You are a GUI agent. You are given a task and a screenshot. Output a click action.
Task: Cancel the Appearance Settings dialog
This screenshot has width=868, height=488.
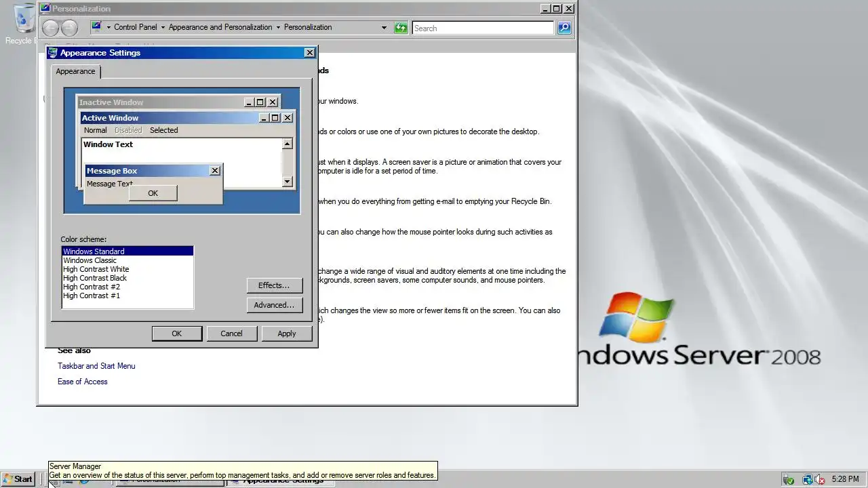click(231, 333)
